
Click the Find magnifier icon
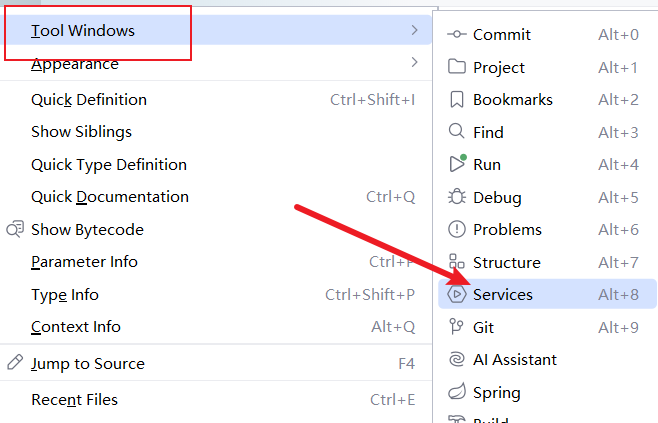(x=457, y=132)
